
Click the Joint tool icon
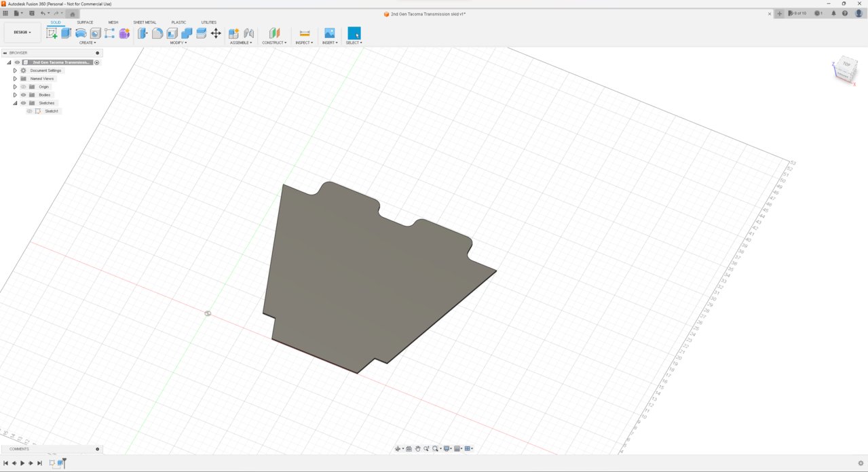pyautogui.click(x=248, y=33)
